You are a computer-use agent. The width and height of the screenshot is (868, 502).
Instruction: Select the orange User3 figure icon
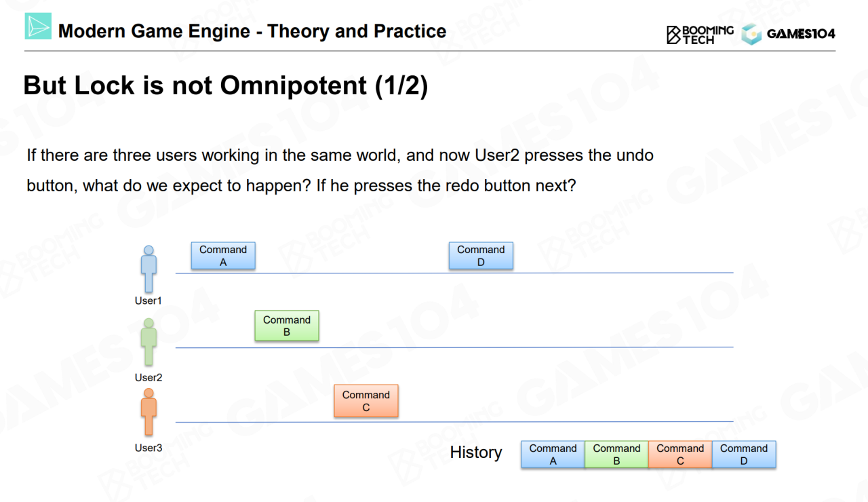(x=149, y=412)
